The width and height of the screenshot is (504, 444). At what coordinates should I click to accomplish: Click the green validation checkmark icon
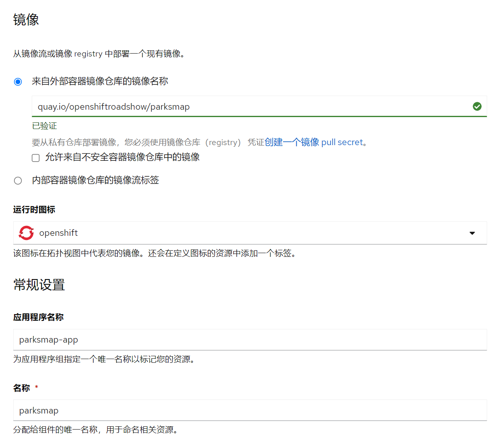tap(477, 106)
